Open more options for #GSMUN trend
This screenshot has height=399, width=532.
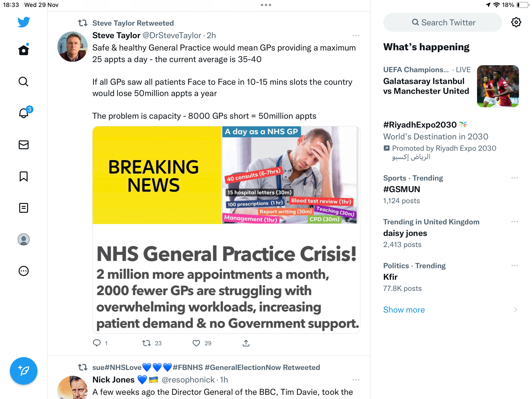[x=515, y=178]
